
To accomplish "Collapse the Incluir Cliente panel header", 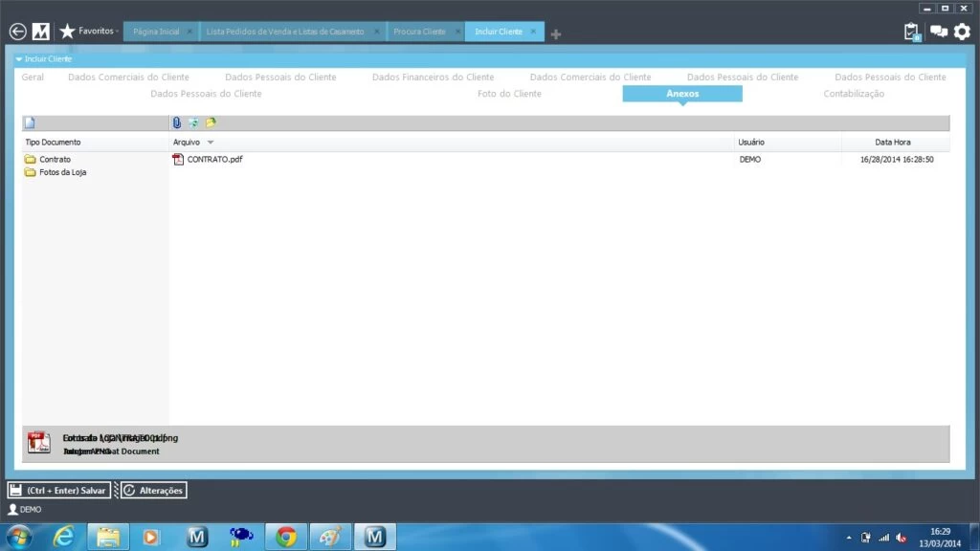I will [x=19, y=59].
